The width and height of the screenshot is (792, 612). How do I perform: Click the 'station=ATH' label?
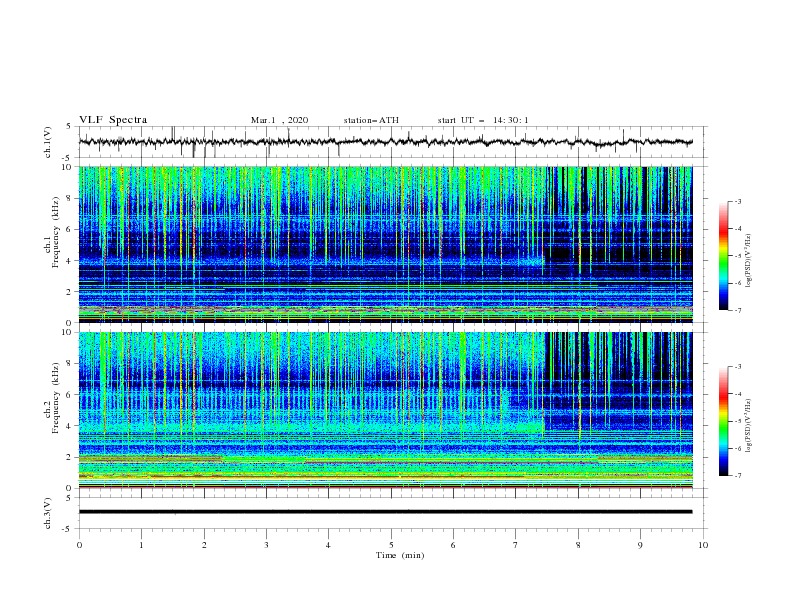click(371, 120)
